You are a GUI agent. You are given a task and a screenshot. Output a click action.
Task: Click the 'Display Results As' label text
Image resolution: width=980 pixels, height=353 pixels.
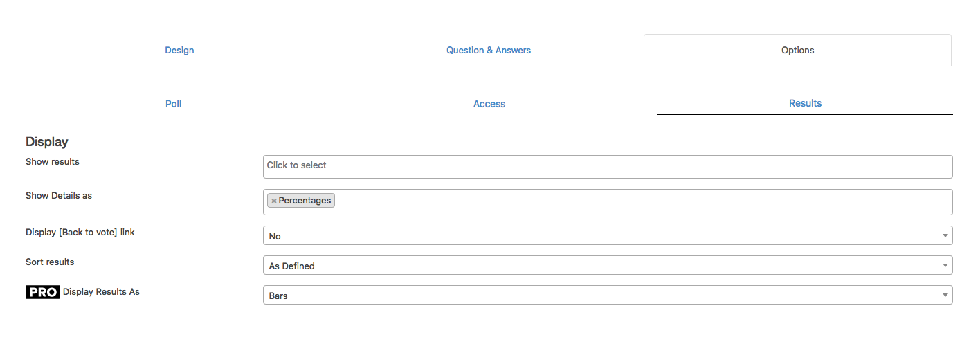[x=101, y=292]
